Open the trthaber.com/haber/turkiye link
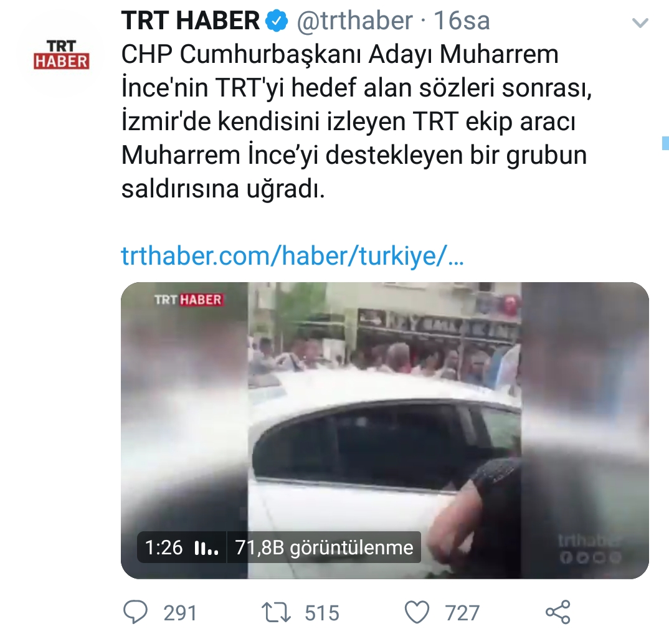Viewport: 669px width, 644px height. pos(292,255)
